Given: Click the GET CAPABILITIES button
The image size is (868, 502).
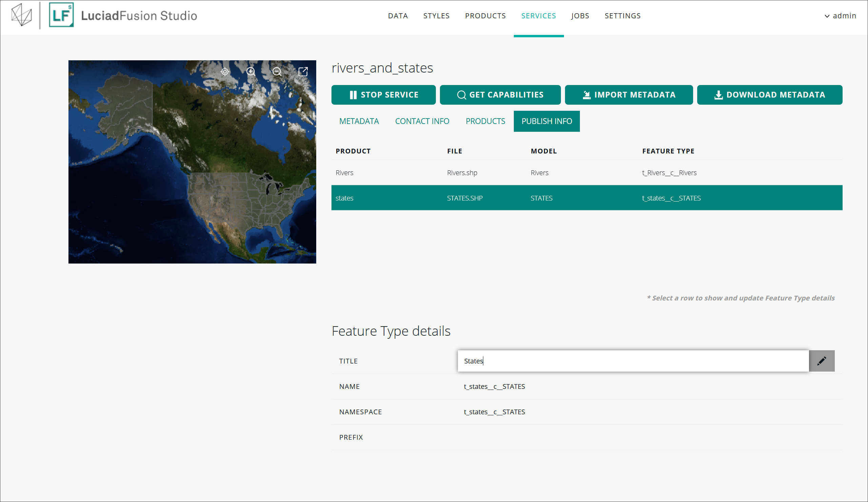Looking at the screenshot, I should pos(500,95).
